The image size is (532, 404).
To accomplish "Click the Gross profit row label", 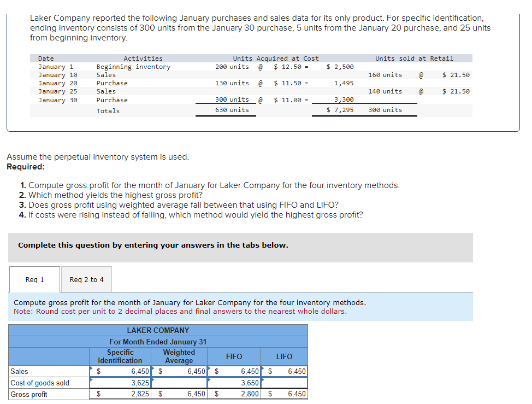I will (x=29, y=395).
